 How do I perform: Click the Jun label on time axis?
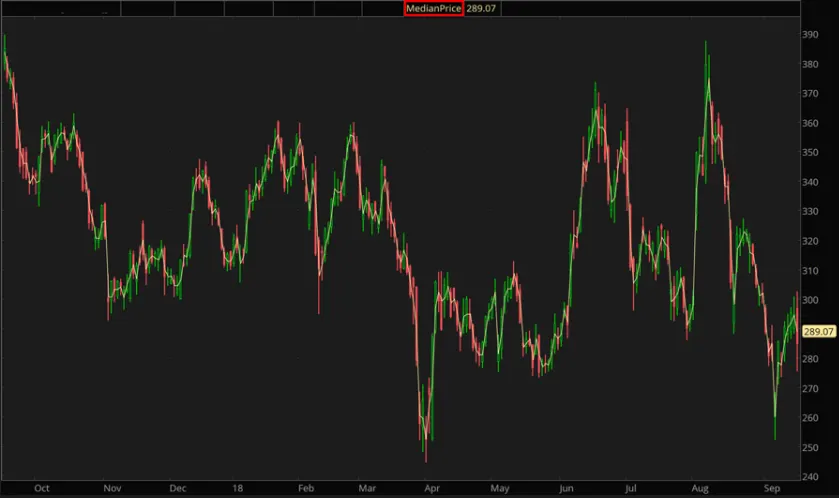coord(566,488)
